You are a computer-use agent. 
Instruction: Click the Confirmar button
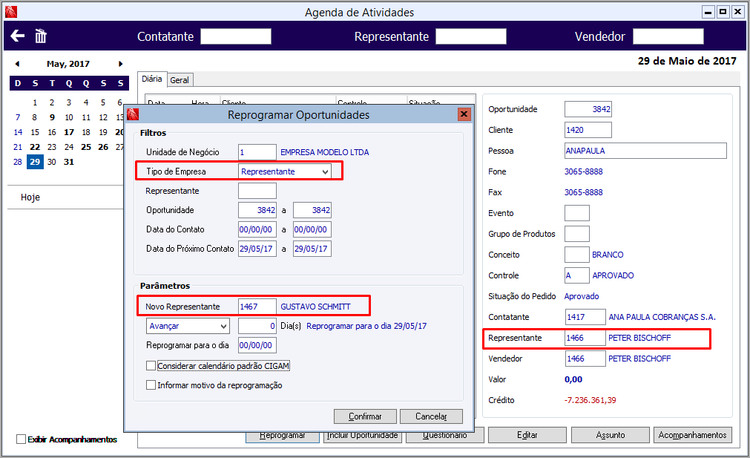tap(365, 416)
